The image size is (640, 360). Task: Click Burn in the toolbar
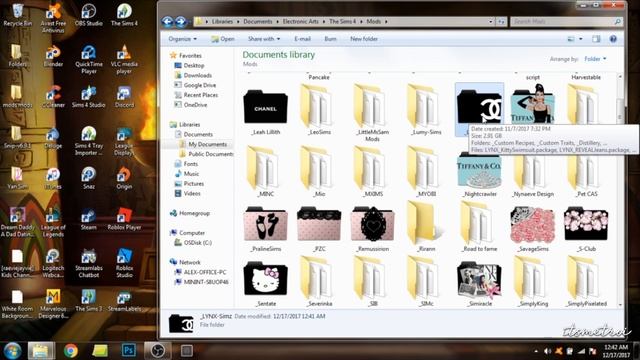coord(330,39)
